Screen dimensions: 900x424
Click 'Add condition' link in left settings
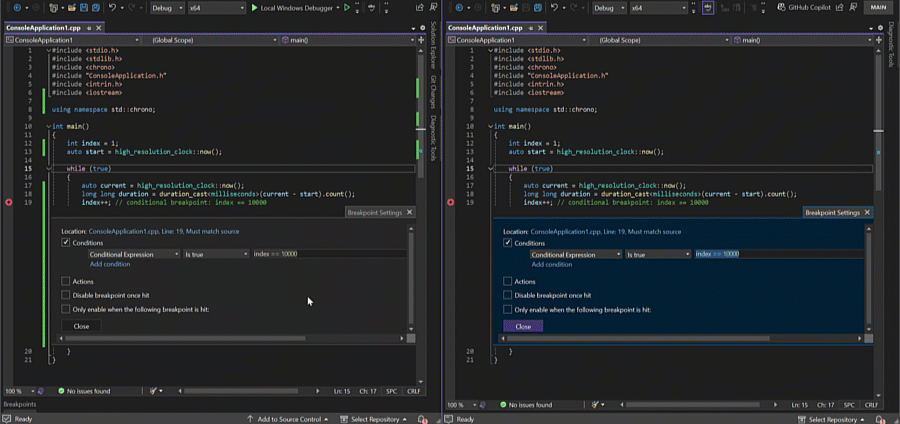109,264
